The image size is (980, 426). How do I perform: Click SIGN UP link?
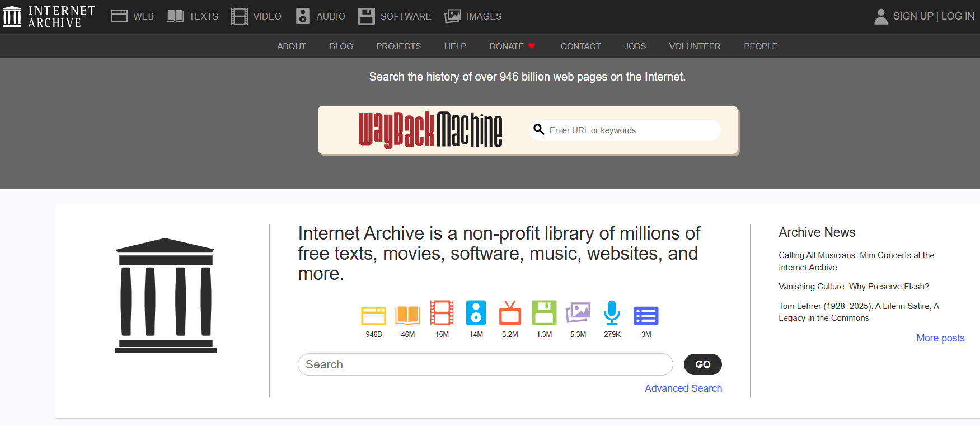(913, 16)
